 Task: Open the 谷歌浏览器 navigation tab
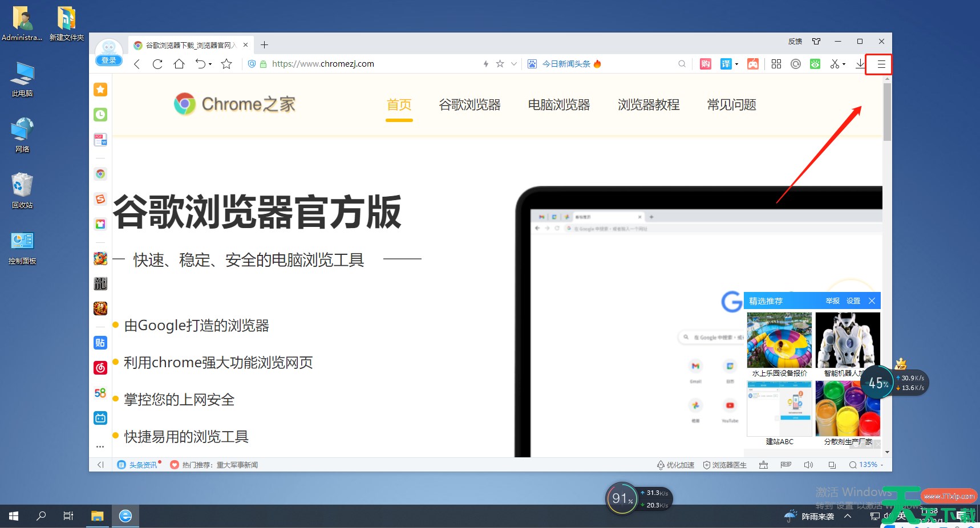[x=469, y=105]
